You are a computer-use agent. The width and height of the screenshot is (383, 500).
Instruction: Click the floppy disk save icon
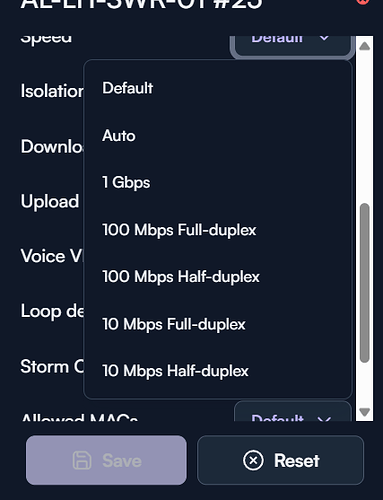pos(82,461)
